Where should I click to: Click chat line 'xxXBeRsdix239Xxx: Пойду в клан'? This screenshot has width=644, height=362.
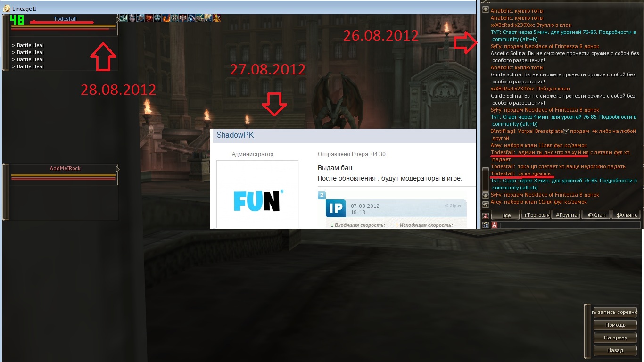pos(530,89)
